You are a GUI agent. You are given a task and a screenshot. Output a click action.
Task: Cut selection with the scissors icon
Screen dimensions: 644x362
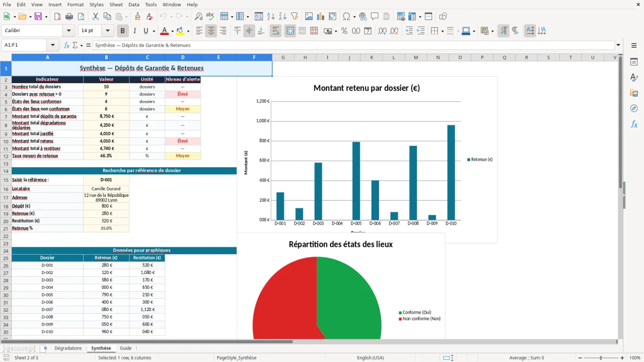(x=95, y=17)
